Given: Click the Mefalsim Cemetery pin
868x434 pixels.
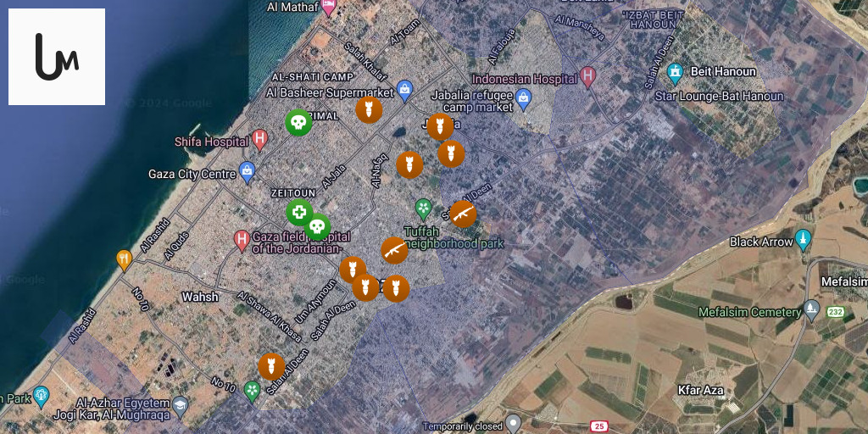Looking at the screenshot, I should coord(812,309).
